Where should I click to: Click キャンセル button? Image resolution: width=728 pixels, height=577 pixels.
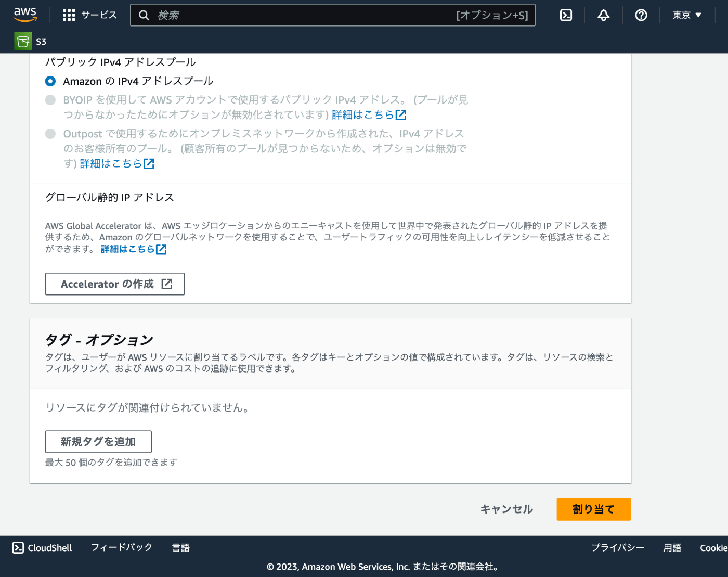(x=506, y=509)
